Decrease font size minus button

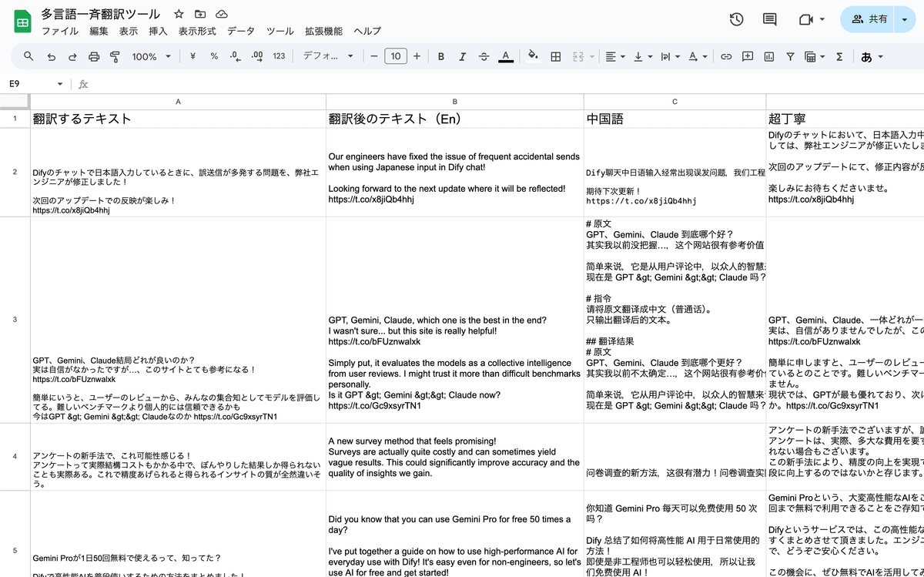click(x=374, y=56)
